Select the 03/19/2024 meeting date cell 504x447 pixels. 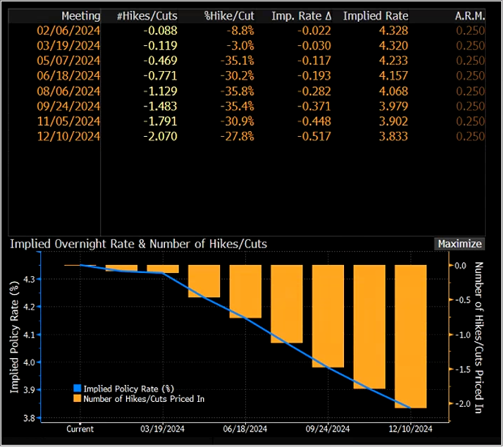tap(68, 46)
